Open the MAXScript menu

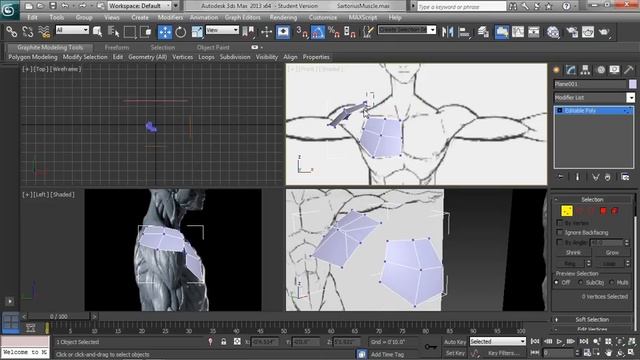click(x=363, y=18)
